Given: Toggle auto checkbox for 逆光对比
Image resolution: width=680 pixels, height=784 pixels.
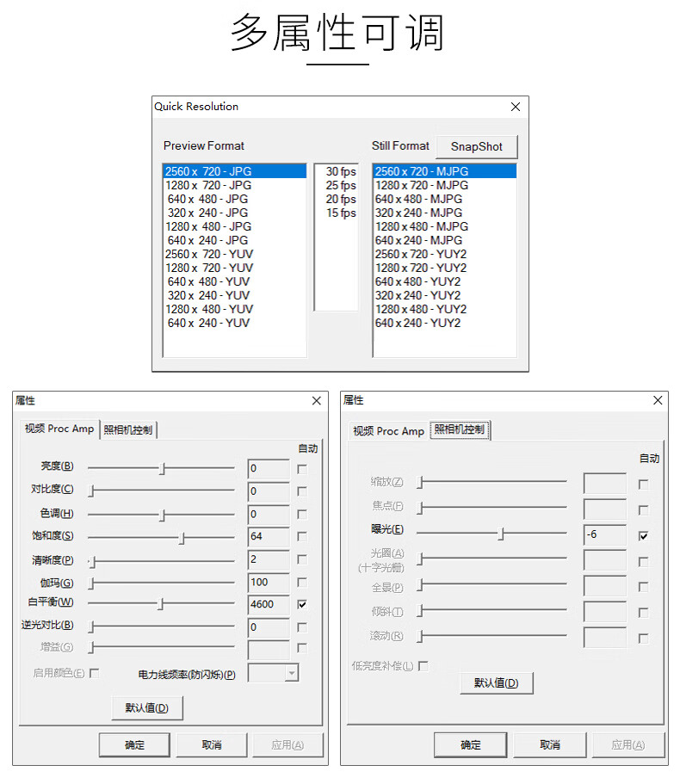Looking at the screenshot, I should coord(302,627).
